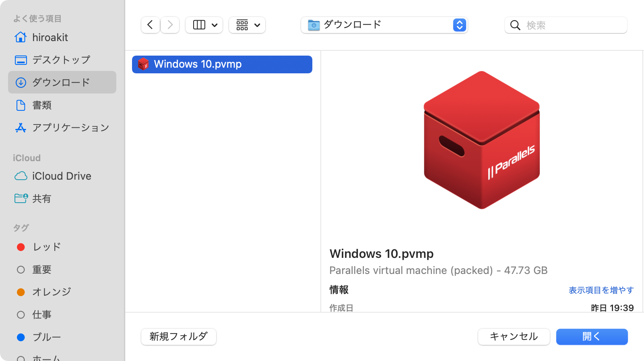
Task: Click the hiroakit home folder icon
Action: click(21, 37)
